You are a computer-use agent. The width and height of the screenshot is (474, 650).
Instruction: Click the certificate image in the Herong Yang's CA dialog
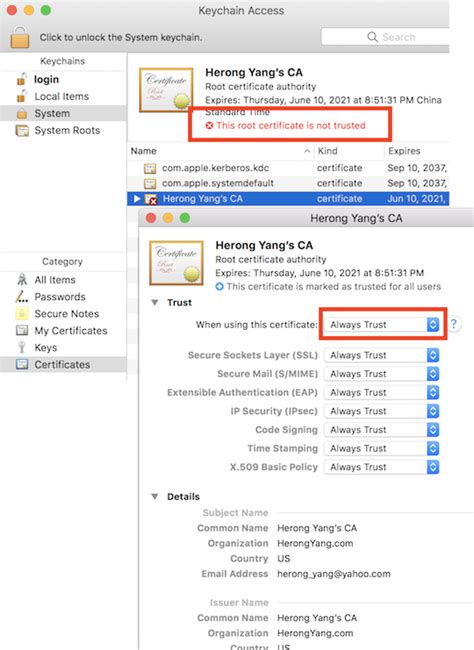point(176,263)
